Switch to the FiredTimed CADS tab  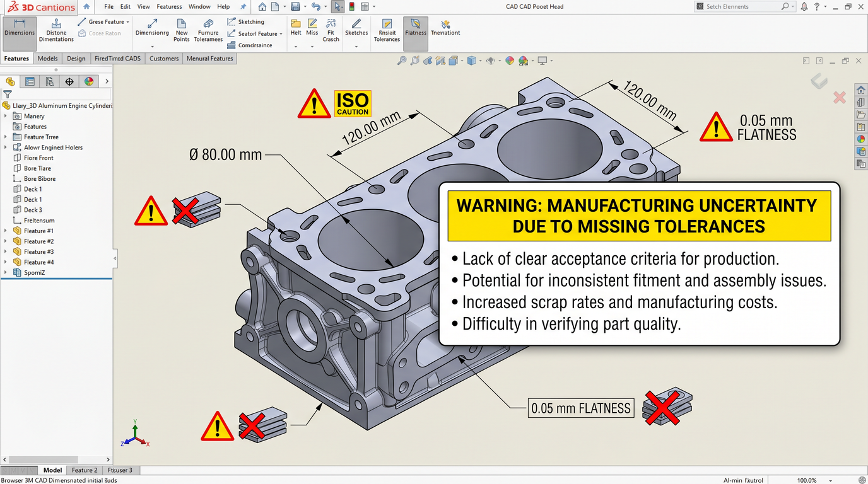117,59
